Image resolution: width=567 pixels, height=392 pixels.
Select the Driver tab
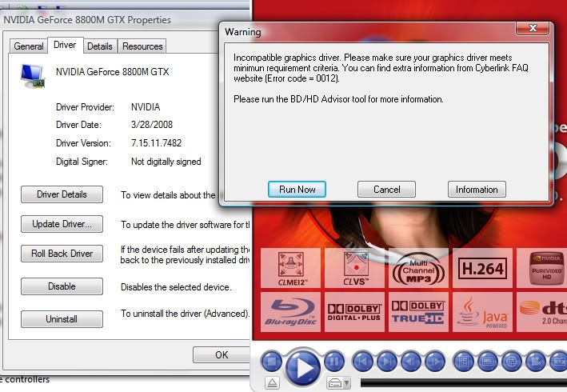65,45
